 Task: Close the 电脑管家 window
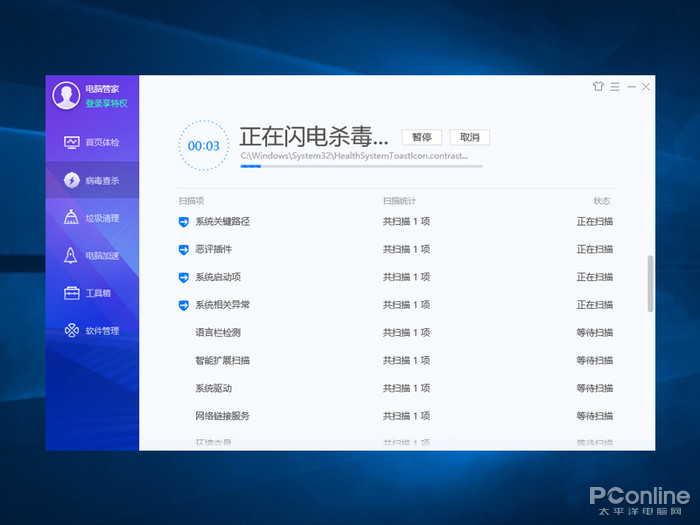[x=646, y=87]
